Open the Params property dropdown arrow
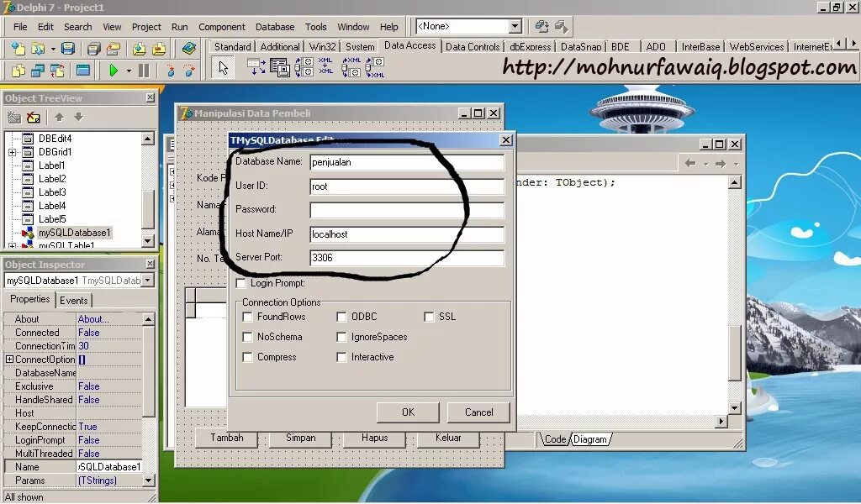This screenshot has height=504, width=861. click(148, 480)
